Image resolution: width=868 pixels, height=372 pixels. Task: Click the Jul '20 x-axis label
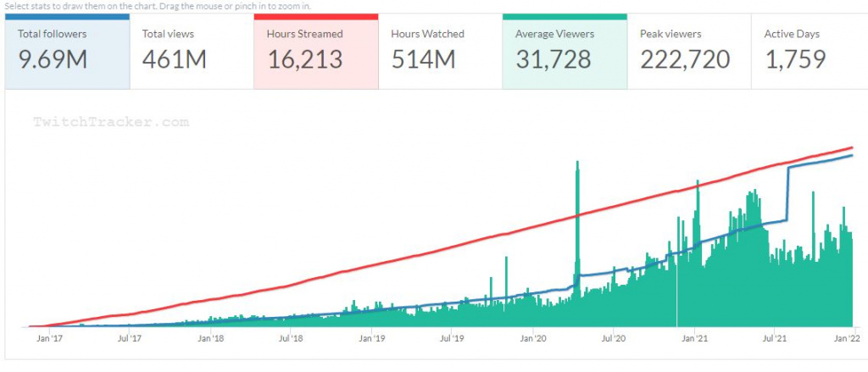coord(615,337)
